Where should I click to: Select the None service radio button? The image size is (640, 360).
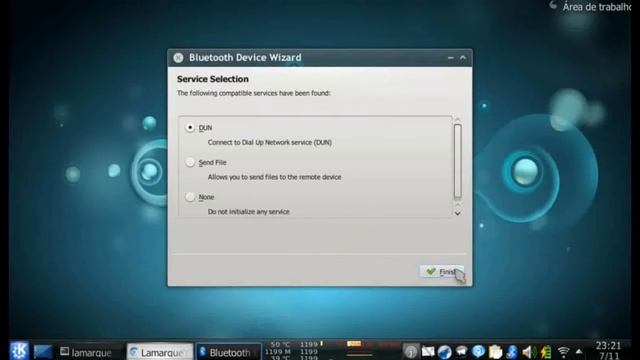point(190,197)
